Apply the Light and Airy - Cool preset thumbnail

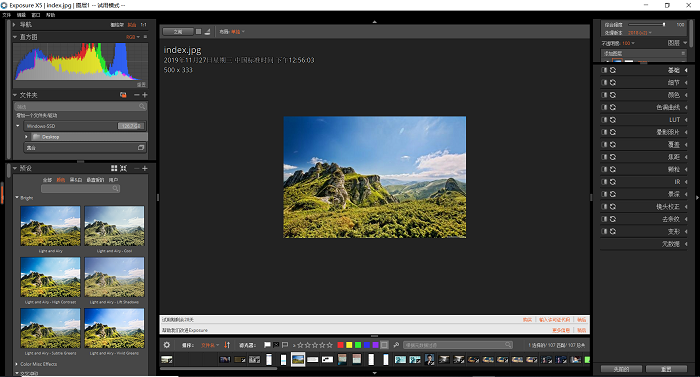point(114,226)
